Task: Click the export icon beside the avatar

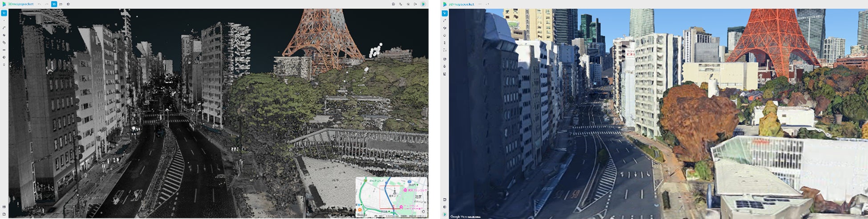Action: point(415,4)
